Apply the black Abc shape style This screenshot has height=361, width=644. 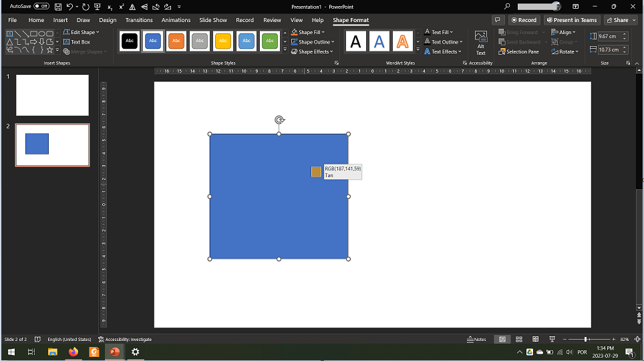point(130,41)
